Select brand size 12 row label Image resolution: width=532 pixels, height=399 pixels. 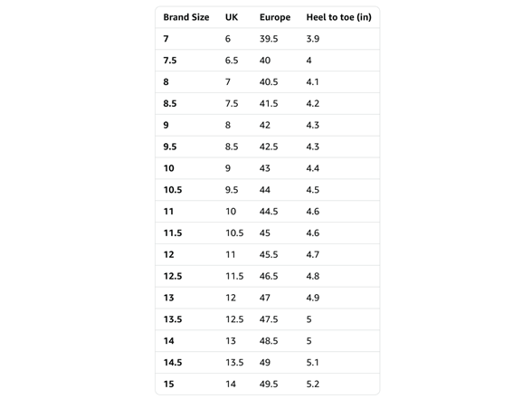click(169, 255)
